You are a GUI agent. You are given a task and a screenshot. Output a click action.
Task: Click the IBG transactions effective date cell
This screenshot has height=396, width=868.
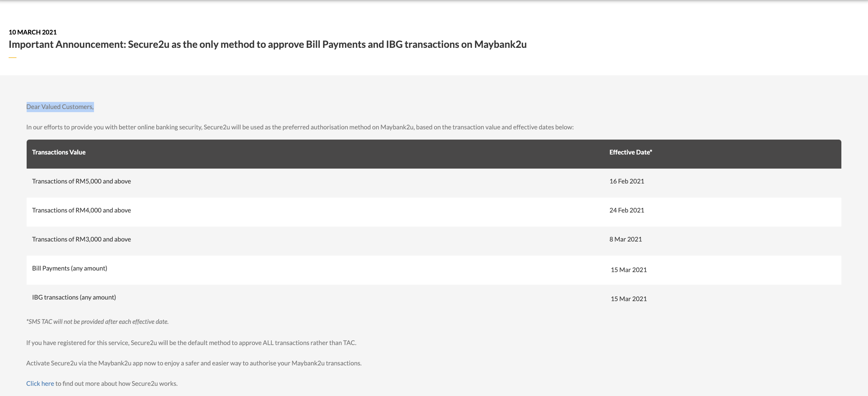pos(629,299)
